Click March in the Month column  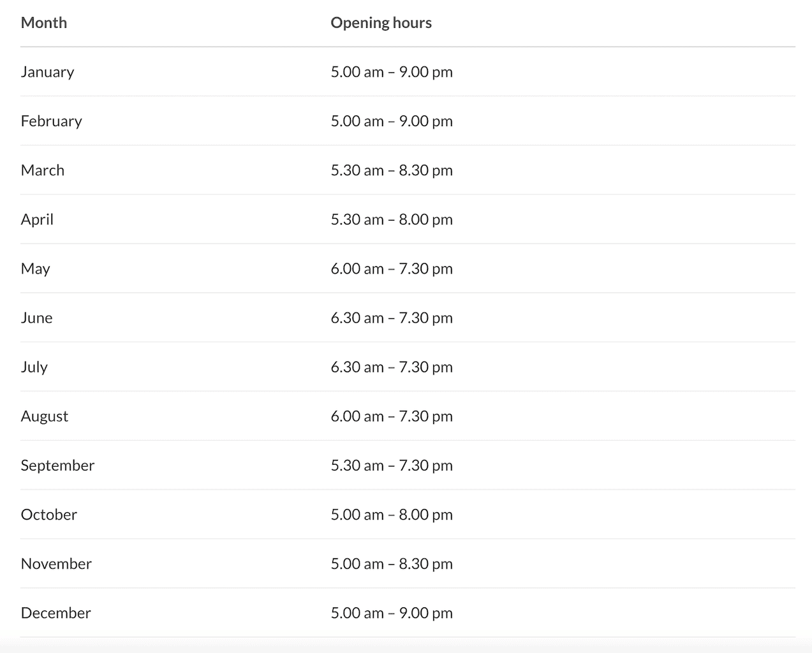click(43, 170)
